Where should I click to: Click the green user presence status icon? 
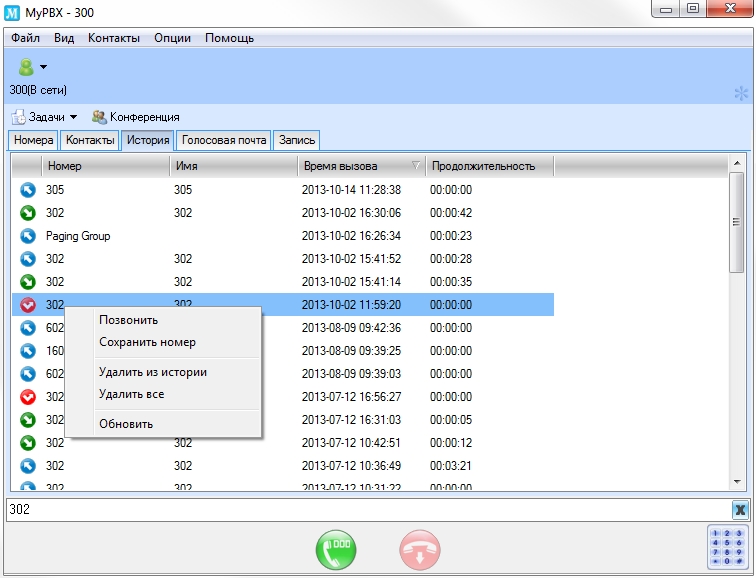point(25,68)
